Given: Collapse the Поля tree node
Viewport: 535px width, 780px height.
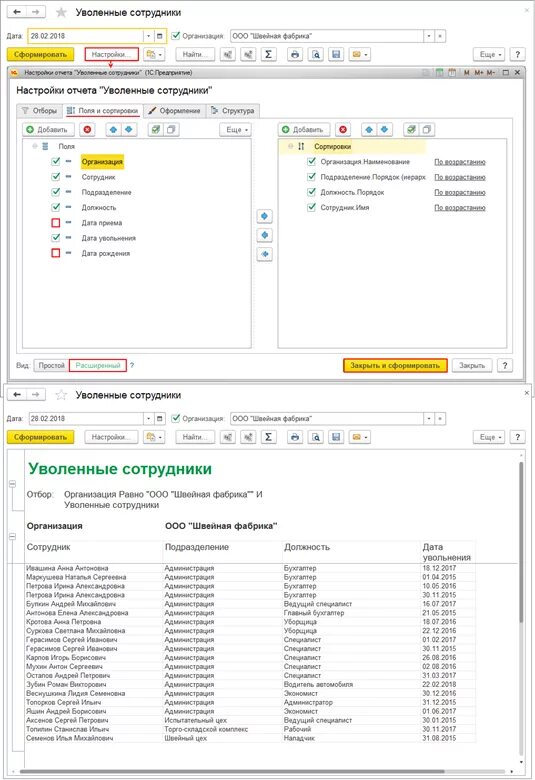Looking at the screenshot, I should point(35,146).
